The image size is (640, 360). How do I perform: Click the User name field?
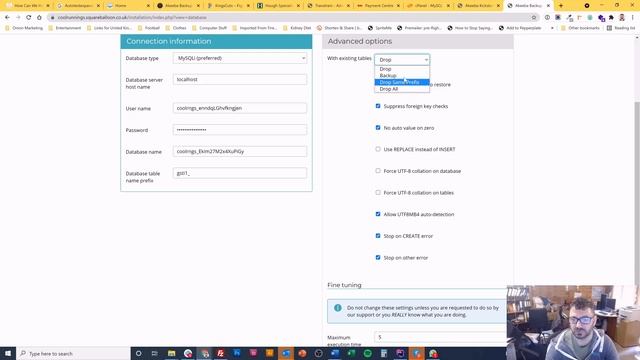[240, 108]
